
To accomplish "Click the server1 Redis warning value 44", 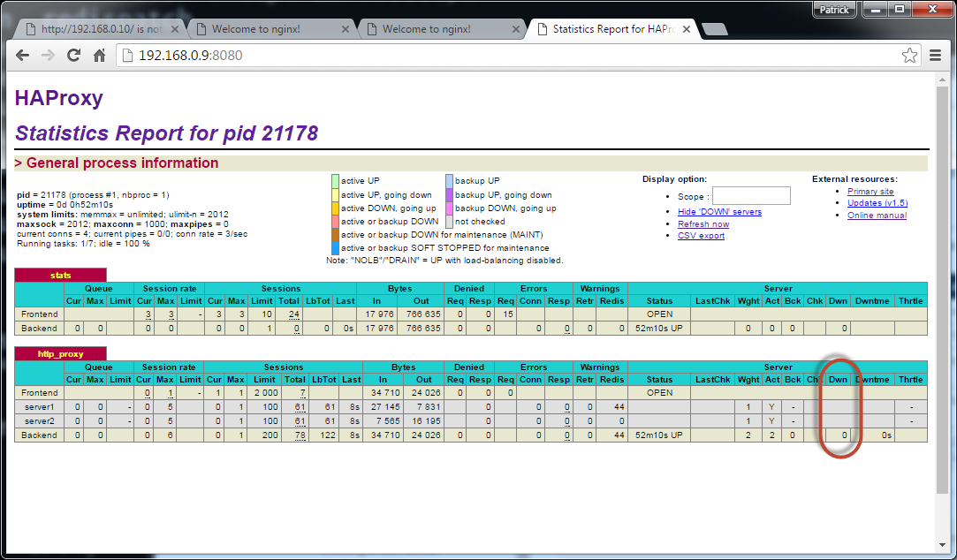I will coord(619,407).
